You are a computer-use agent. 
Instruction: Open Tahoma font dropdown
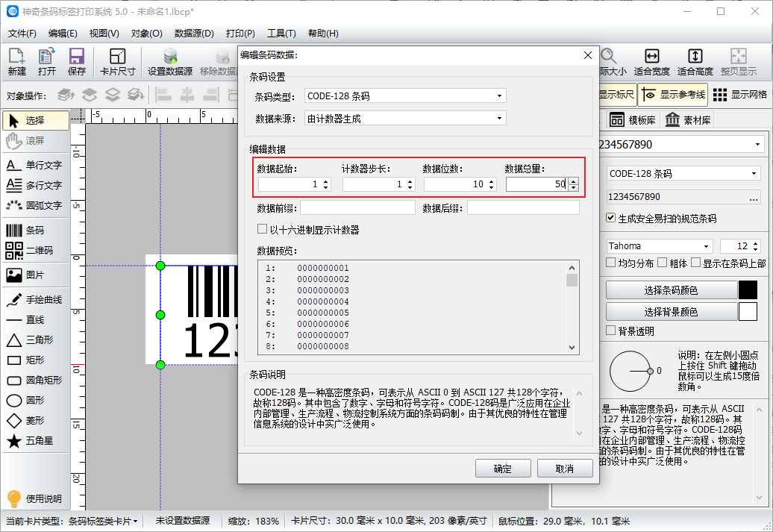660,246
